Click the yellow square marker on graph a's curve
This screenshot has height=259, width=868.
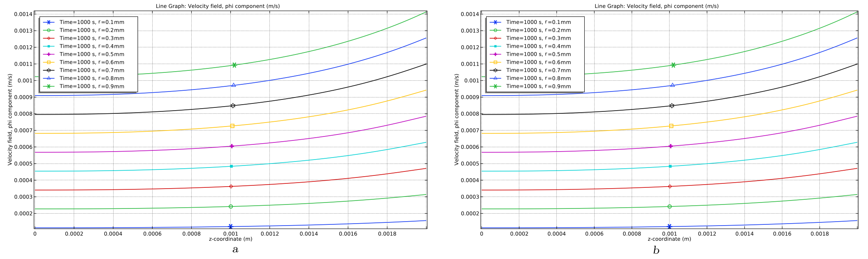(232, 126)
